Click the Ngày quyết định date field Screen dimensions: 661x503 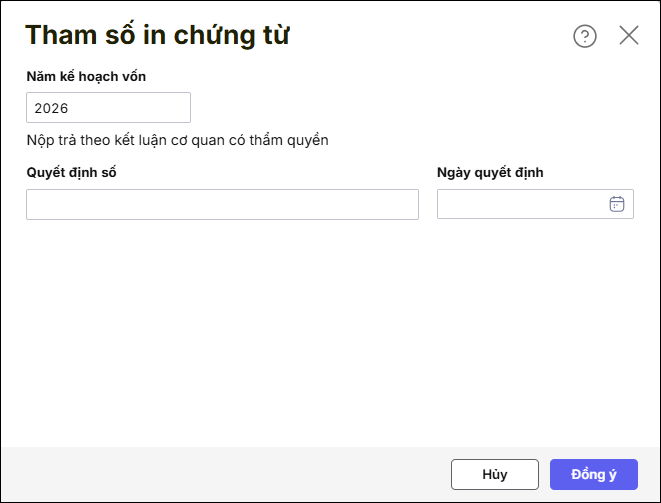click(522, 204)
